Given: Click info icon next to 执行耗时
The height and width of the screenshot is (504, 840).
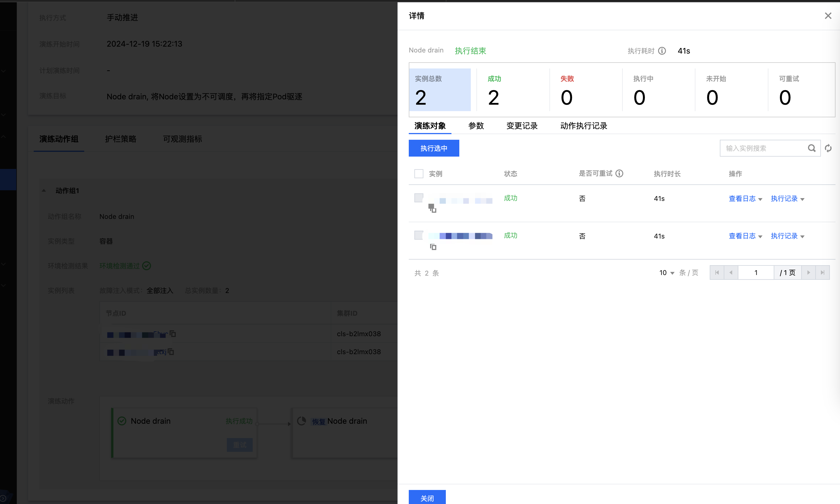Looking at the screenshot, I should click(662, 51).
